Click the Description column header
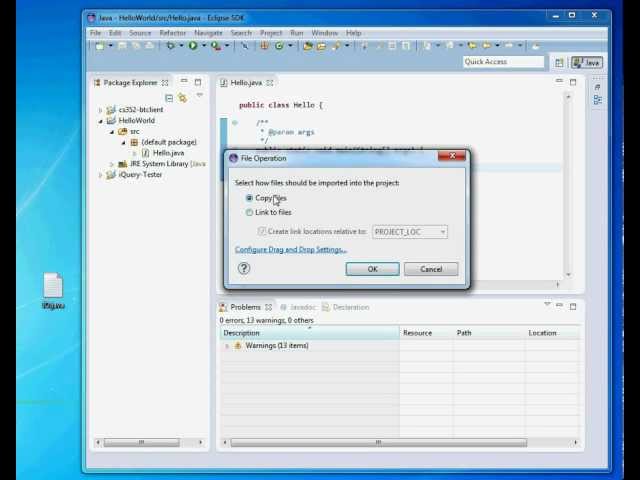The height and width of the screenshot is (480, 640). coord(309,333)
